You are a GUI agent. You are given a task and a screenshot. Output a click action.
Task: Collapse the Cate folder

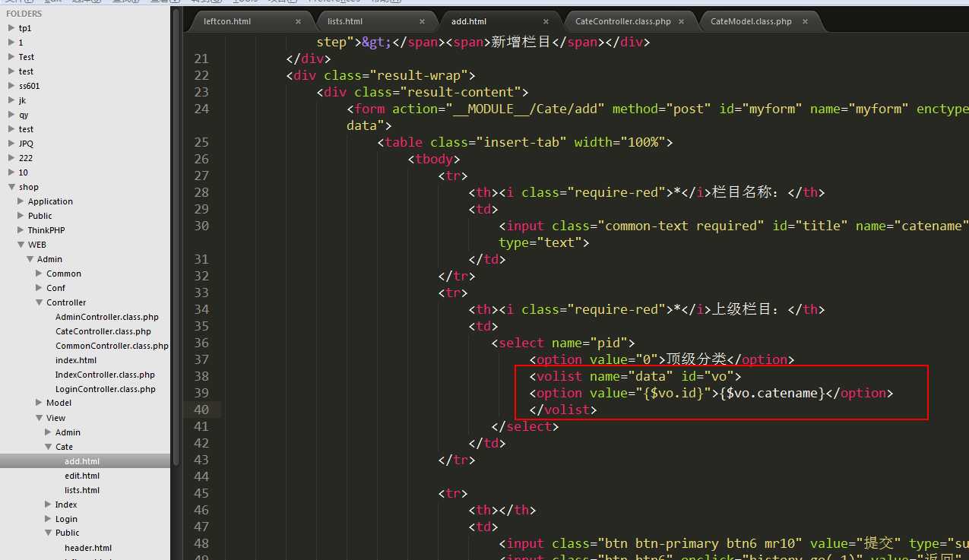(48, 447)
